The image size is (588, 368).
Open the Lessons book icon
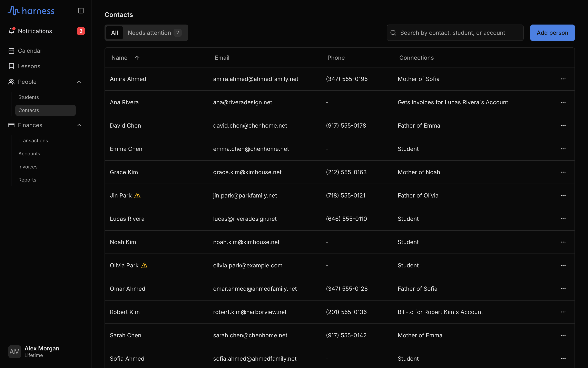(11, 66)
